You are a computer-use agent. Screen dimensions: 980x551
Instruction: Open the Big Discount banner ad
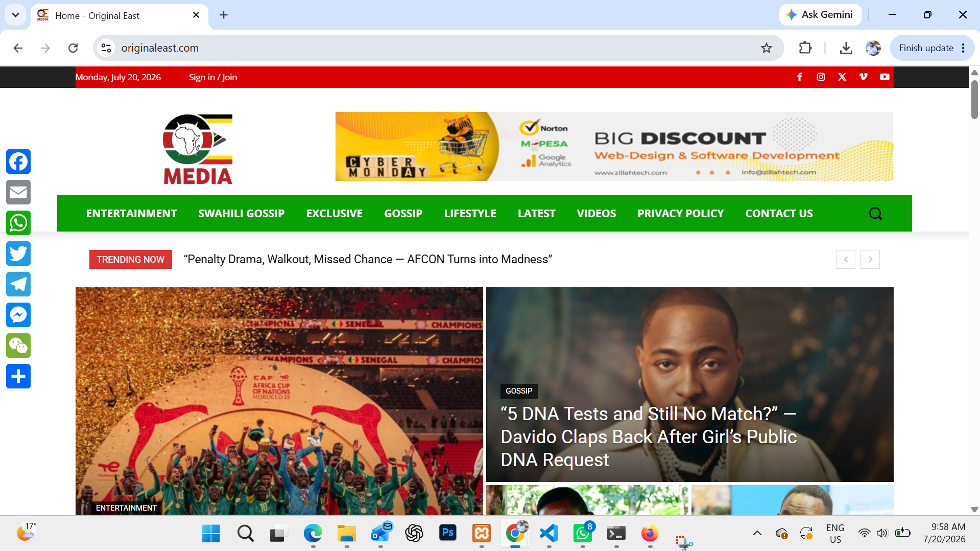(614, 146)
